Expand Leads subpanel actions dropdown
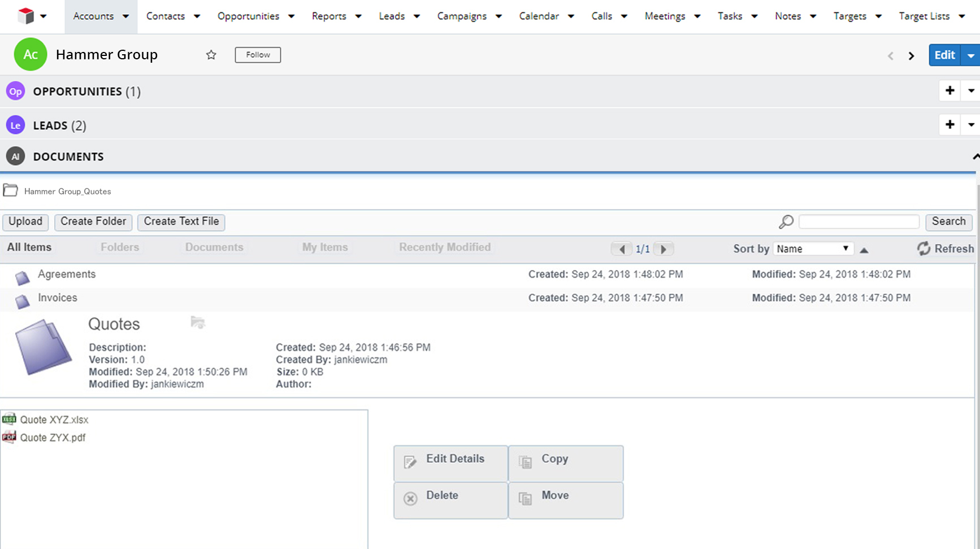 click(x=971, y=124)
